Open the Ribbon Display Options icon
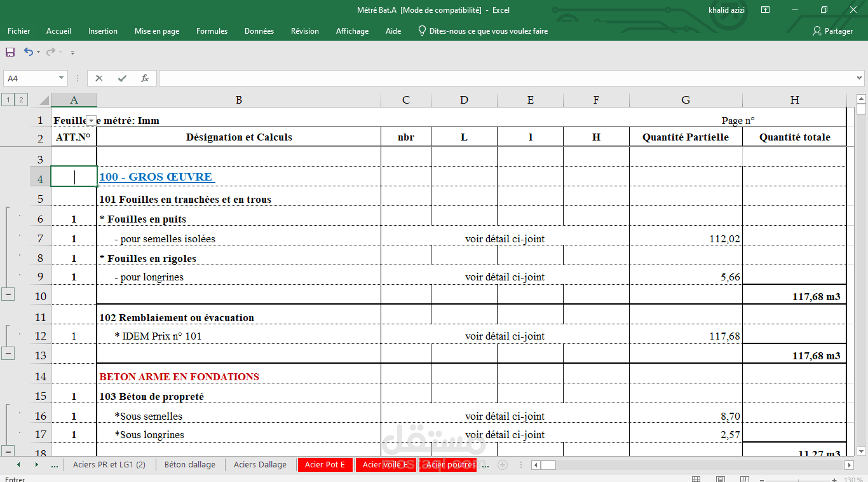Image resolution: width=868 pixels, height=482 pixels. click(766, 10)
